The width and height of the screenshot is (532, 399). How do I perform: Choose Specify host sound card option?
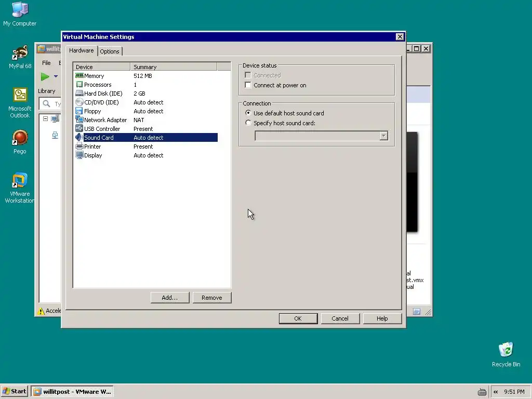tap(248, 123)
